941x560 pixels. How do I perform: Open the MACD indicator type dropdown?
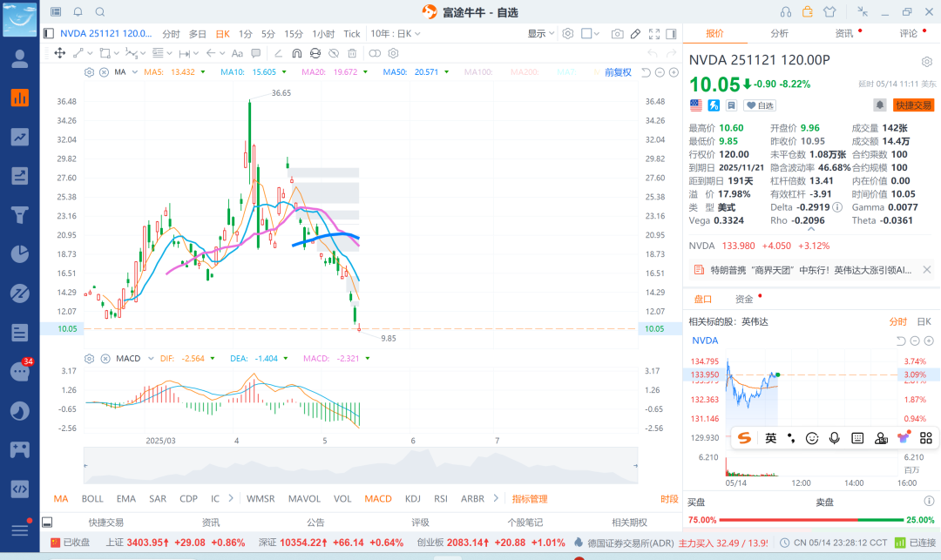coord(151,359)
